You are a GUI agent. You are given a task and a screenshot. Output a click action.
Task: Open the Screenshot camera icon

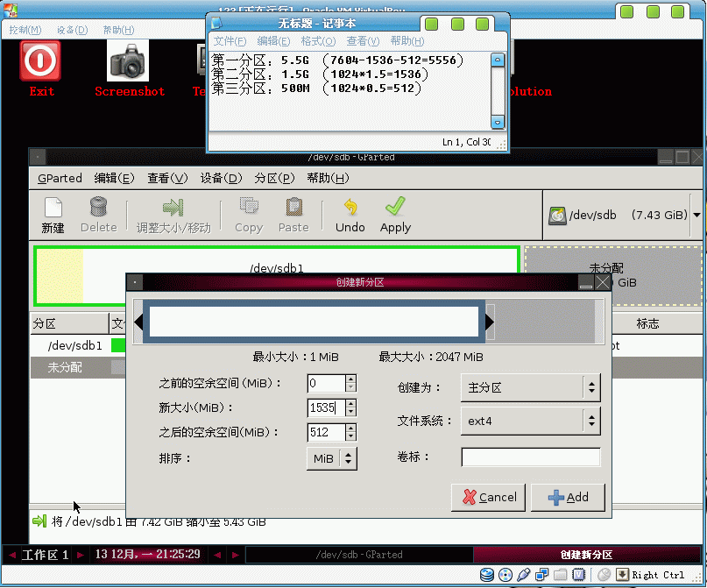pos(128,60)
